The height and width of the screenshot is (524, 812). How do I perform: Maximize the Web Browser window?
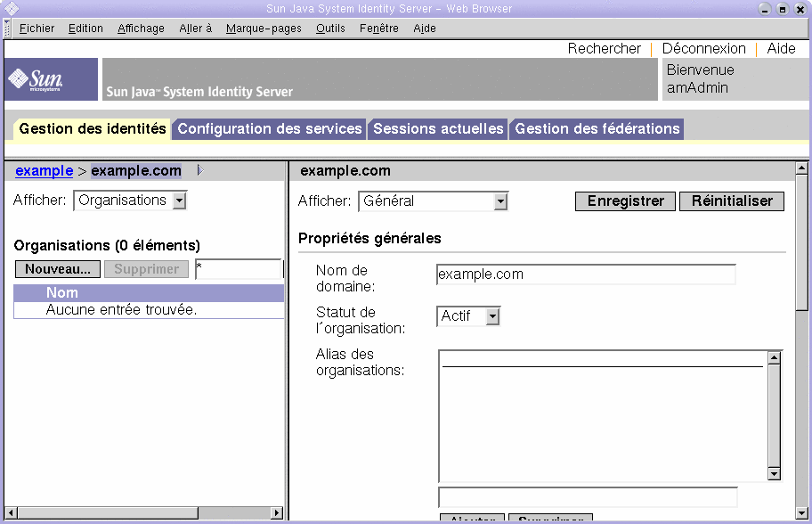(783, 9)
